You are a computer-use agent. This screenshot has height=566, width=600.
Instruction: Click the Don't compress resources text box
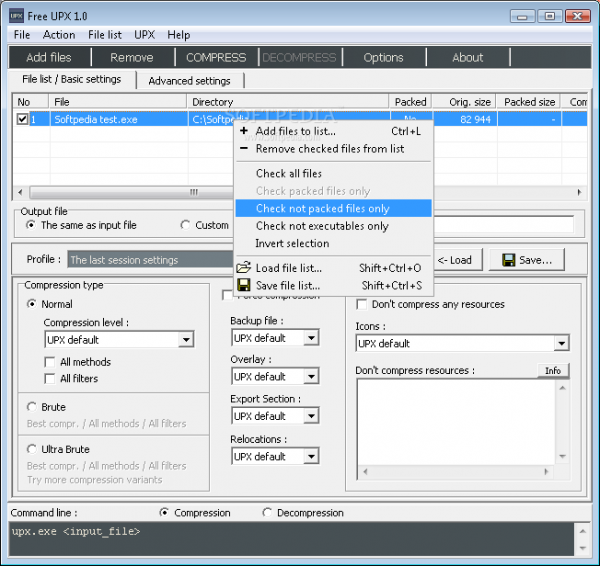[x=456, y=422]
